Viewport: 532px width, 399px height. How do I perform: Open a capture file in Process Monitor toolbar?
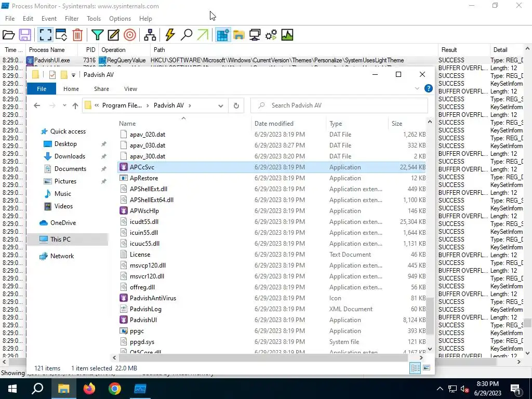pos(8,35)
